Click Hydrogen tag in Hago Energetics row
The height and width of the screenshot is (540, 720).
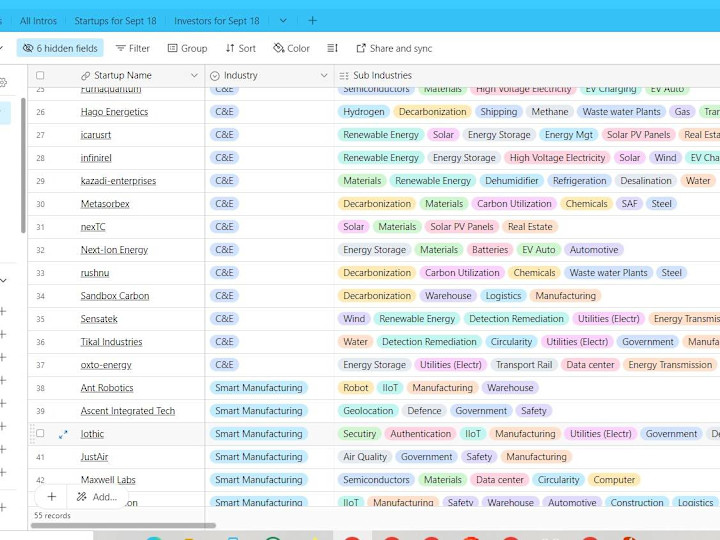[364, 112]
